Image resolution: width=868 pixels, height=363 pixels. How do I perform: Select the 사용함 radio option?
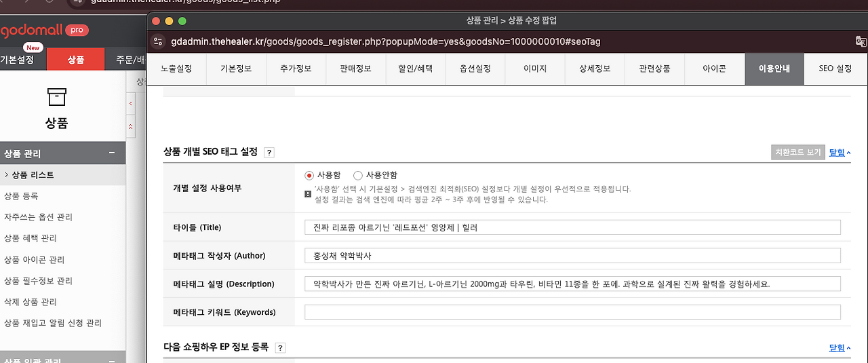point(310,175)
